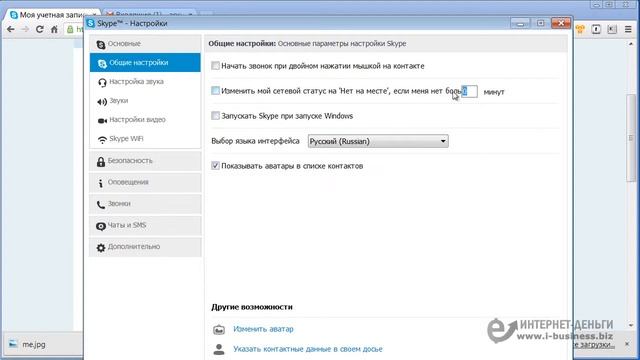Click the camera icon beside Настройки видео

coord(102,120)
